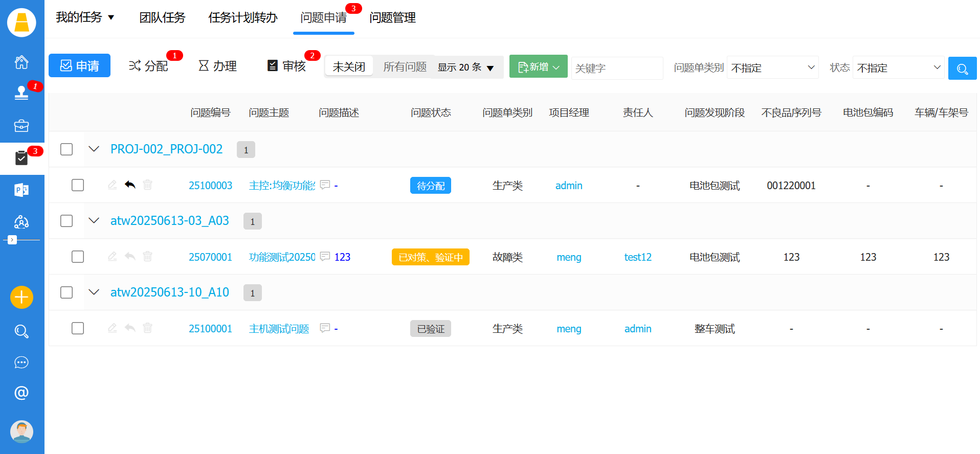Click the 关键字 search input field

click(x=616, y=68)
